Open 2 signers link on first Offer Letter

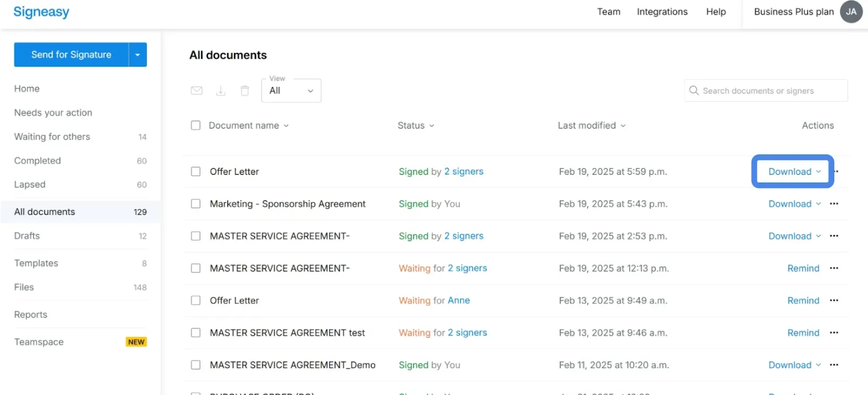point(464,171)
